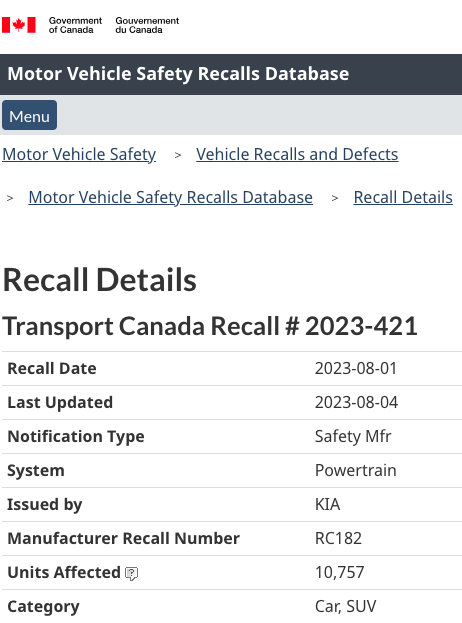Viewport: 462px width, 623px height.
Task: Click the RC182 manufacturer recall number
Action: pyautogui.click(x=338, y=539)
